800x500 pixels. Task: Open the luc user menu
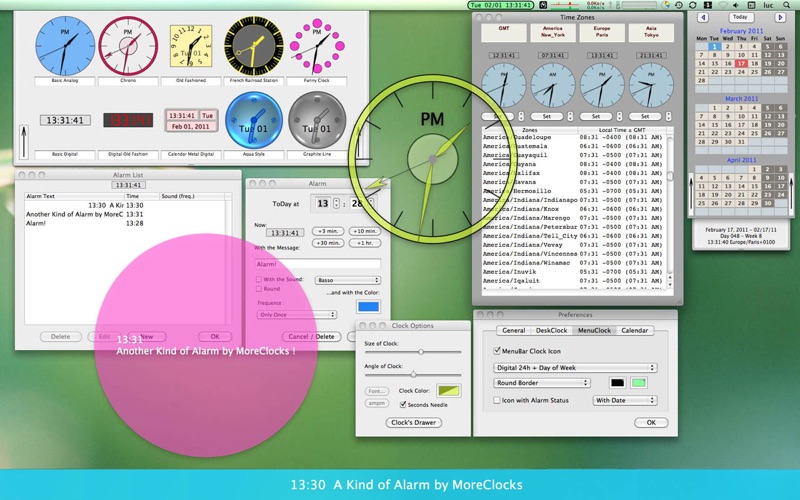coord(768,5)
